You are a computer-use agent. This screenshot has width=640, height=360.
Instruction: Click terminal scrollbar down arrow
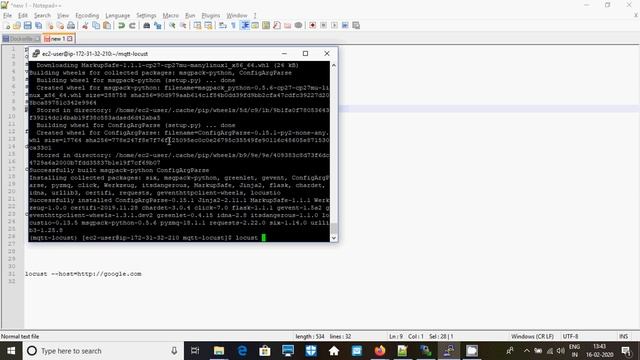tap(334, 238)
